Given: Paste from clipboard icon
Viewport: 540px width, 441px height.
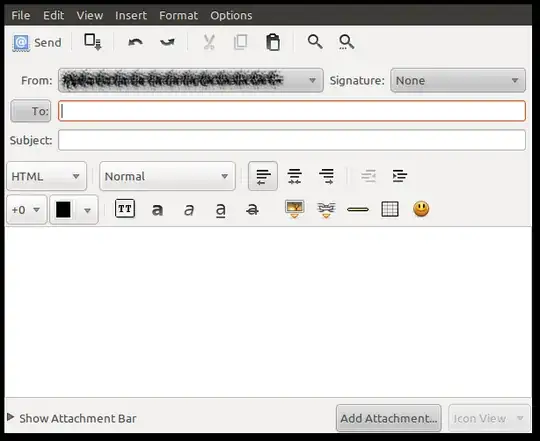Looking at the screenshot, I should click(273, 42).
